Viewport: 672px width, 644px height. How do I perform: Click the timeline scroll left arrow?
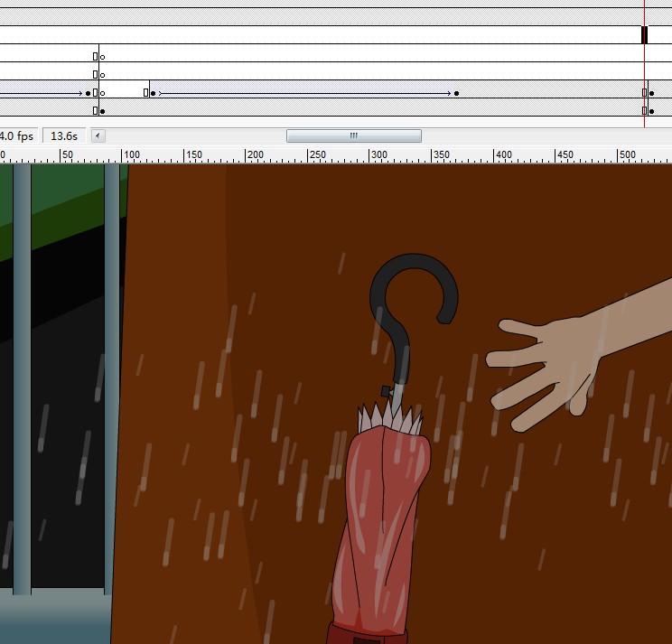click(x=98, y=136)
